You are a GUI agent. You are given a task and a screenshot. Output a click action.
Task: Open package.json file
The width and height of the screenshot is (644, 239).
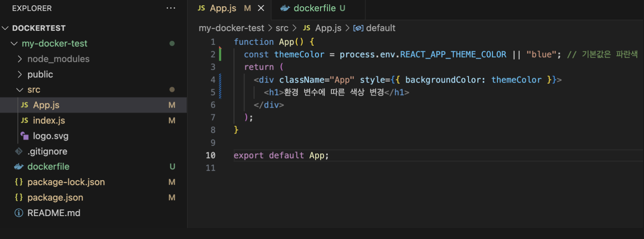93,197
